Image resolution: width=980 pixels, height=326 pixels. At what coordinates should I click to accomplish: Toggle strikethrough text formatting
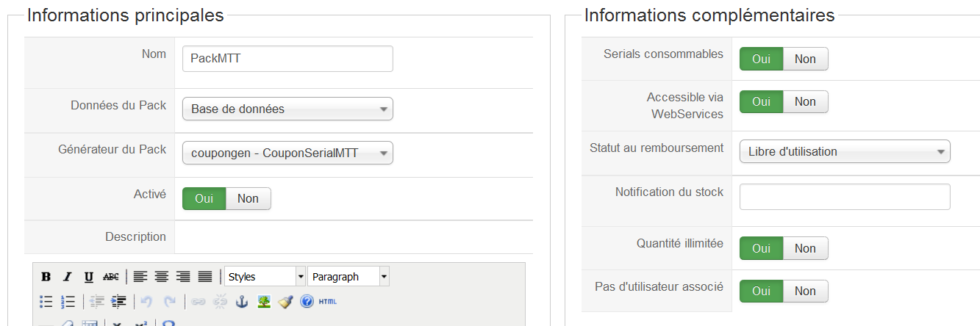110,277
